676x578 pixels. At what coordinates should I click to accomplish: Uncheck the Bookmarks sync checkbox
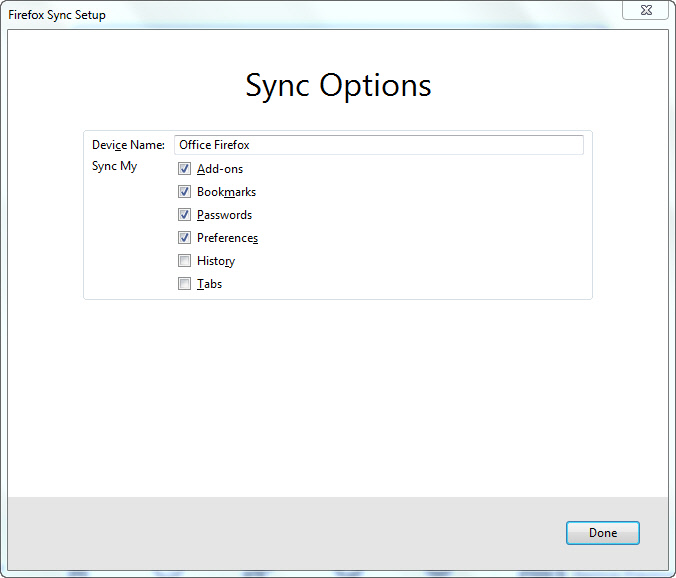[184, 191]
